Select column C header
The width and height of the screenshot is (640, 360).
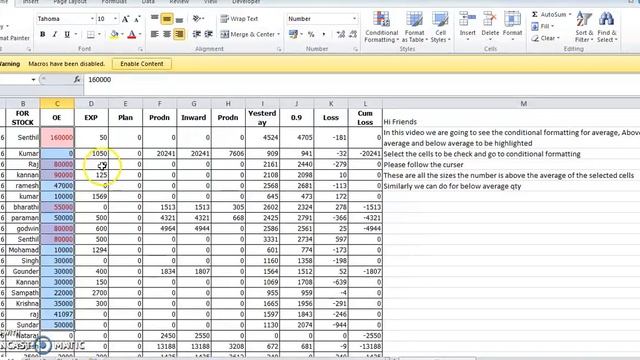[57, 104]
